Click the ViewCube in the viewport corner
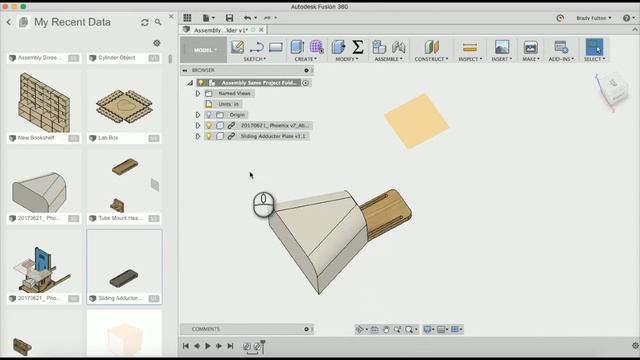This screenshot has height=360, width=640. (x=613, y=90)
